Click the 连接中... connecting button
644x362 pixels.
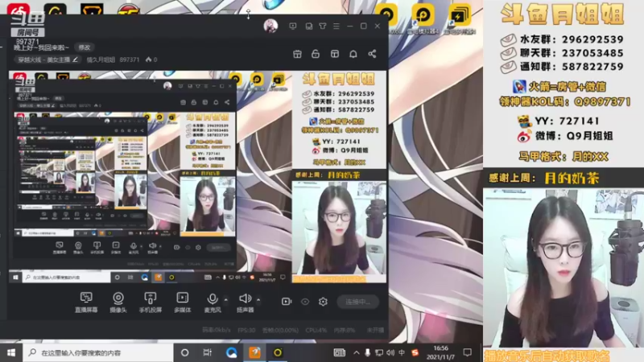(x=357, y=302)
